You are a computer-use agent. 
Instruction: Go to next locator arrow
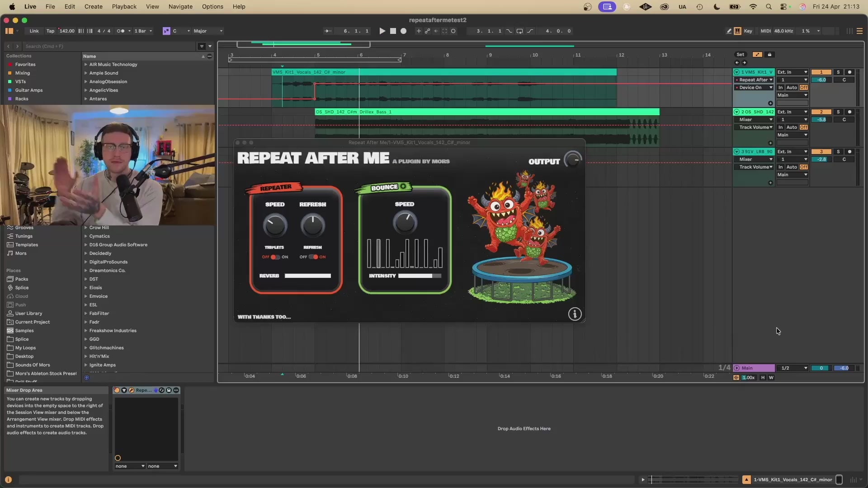(744, 63)
